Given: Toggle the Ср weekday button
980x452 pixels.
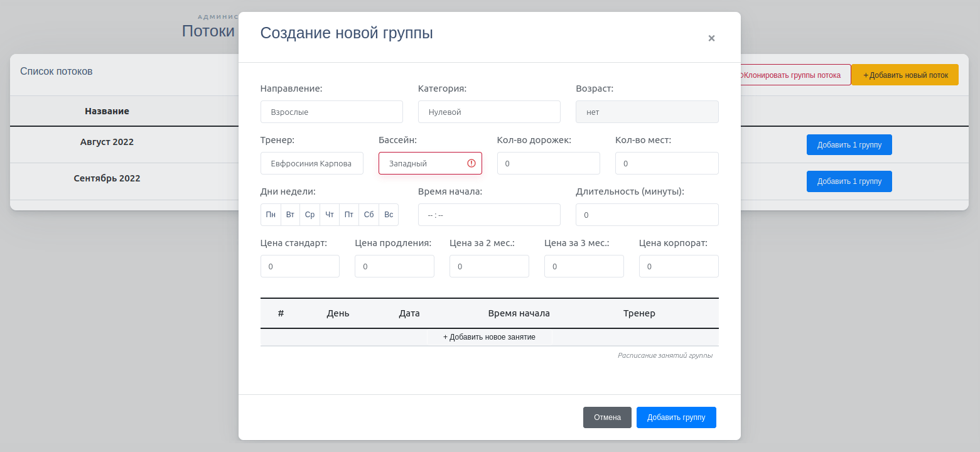Looking at the screenshot, I should (310, 214).
